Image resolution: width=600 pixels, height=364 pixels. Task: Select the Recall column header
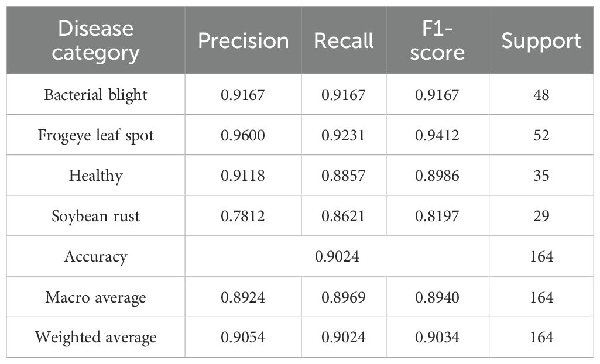tap(344, 41)
